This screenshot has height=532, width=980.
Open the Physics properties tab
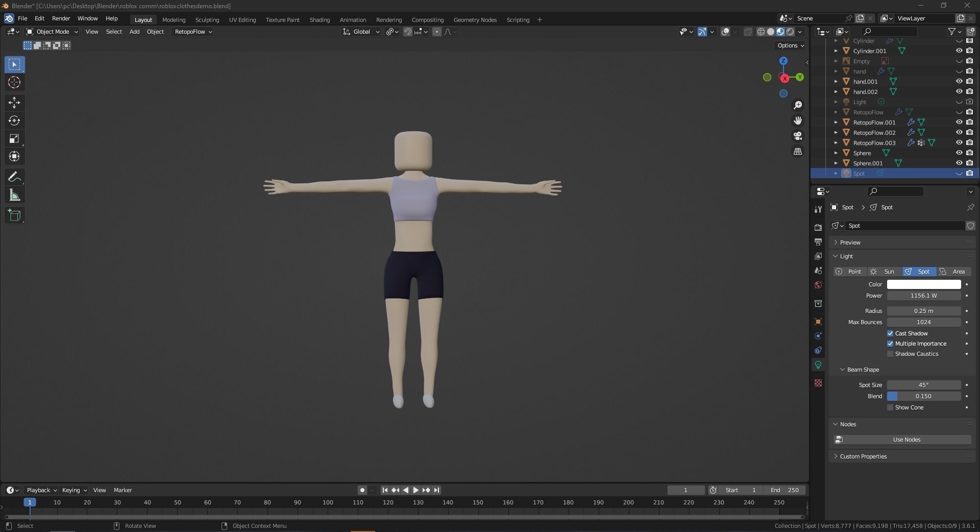[x=818, y=336]
